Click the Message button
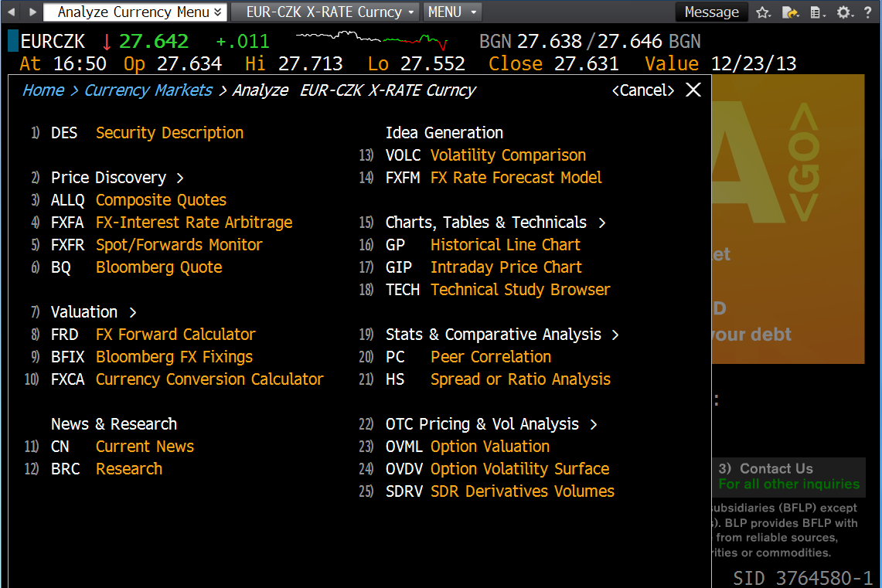The width and height of the screenshot is (882, 588). tap(712, 12)
